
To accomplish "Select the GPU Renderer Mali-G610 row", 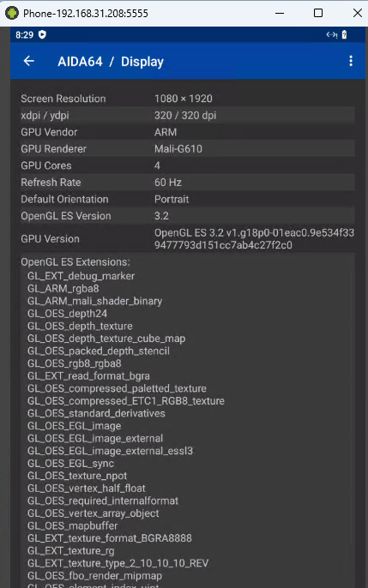I will (187, 149).
